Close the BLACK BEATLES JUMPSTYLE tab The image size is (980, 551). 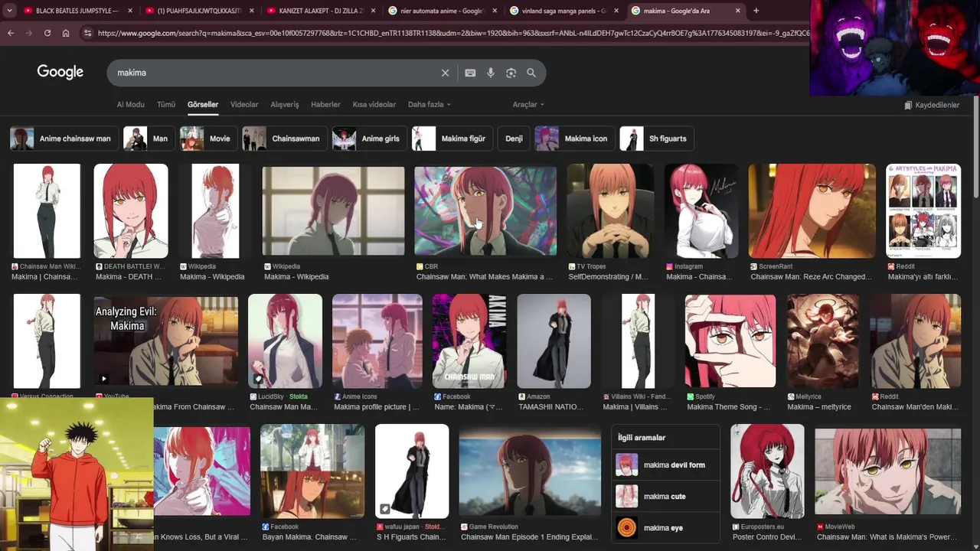[x=130, y=11]
